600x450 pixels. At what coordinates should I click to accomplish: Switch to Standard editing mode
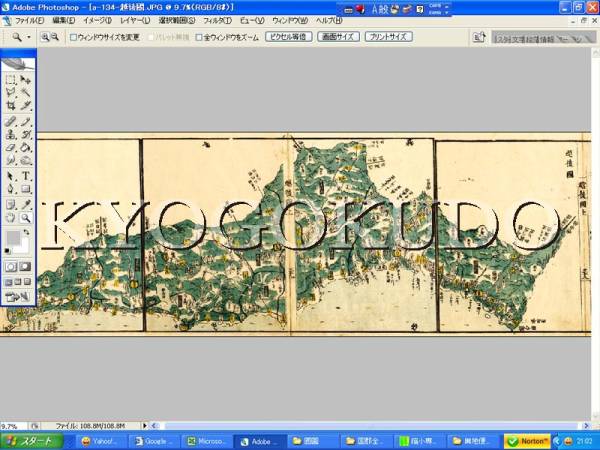point(11,267)
